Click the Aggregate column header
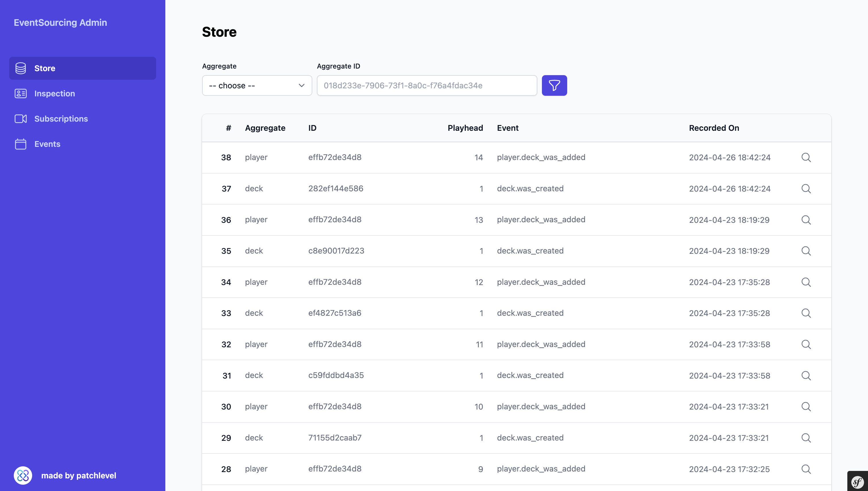Screen dimensions: 868x491 click(x=265, y=128)
